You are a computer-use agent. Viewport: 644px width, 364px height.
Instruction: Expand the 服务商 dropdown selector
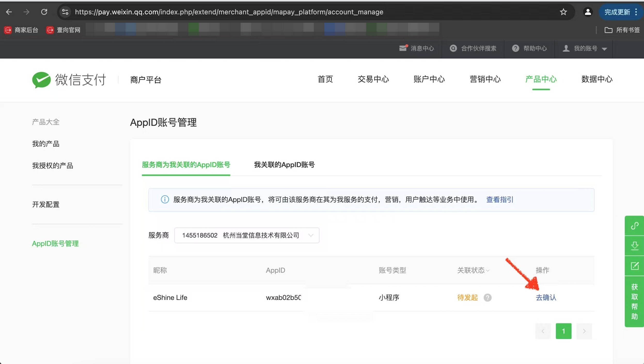click(247, 235)
